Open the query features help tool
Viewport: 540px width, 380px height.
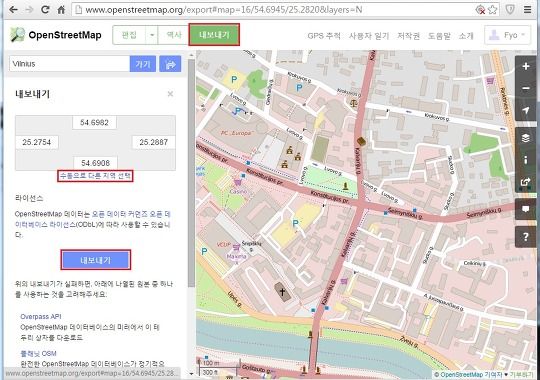pyautogui.click(x=526, y=237)
